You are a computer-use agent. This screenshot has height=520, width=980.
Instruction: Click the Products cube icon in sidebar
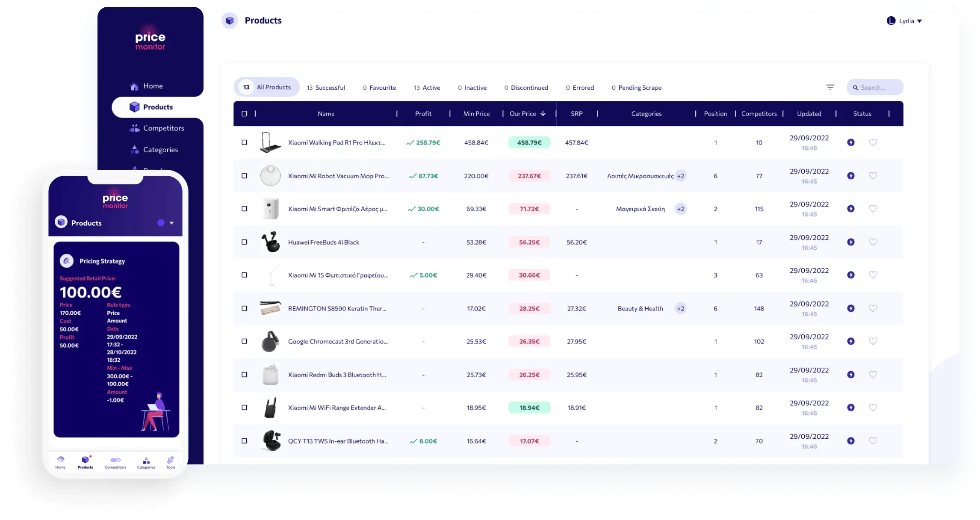pos(134,107)
